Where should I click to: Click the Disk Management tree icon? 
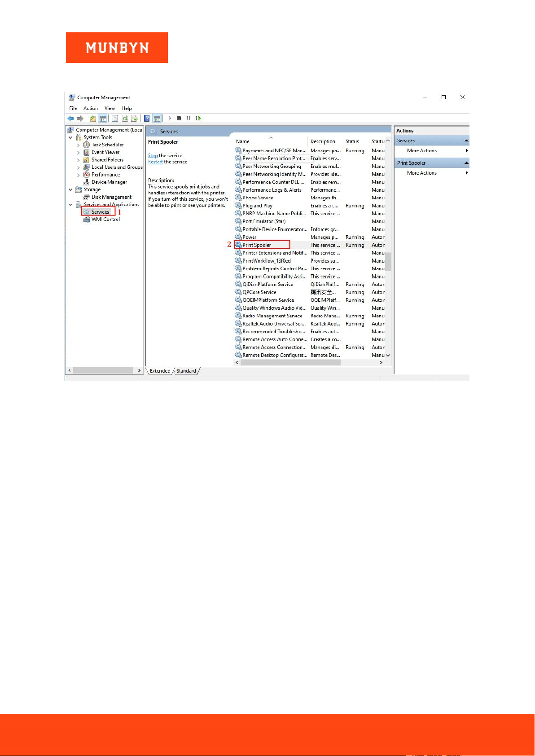87,197
